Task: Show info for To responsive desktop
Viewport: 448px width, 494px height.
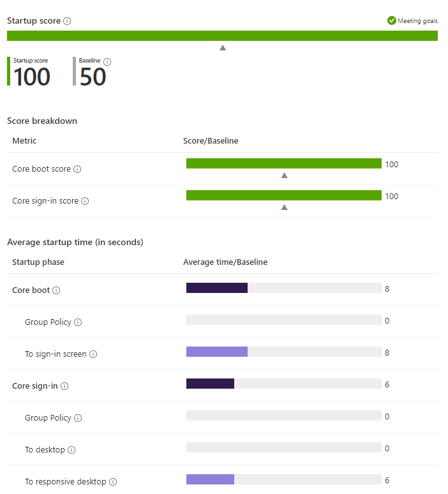Action: [113, 482]
